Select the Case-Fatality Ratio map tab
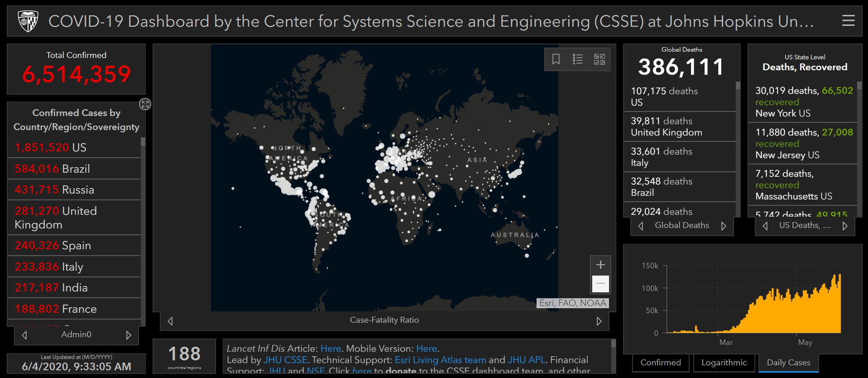 click(384, 320)
